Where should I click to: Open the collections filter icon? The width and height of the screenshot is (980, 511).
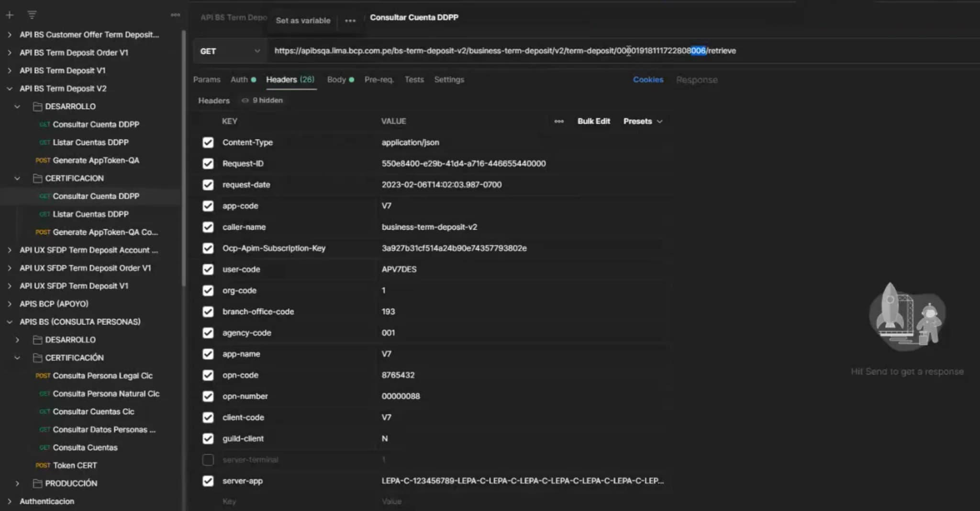click(x=32, y=15)
